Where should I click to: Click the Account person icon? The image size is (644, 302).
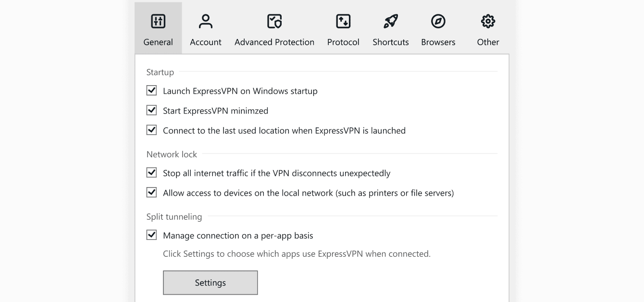(206, 21)
